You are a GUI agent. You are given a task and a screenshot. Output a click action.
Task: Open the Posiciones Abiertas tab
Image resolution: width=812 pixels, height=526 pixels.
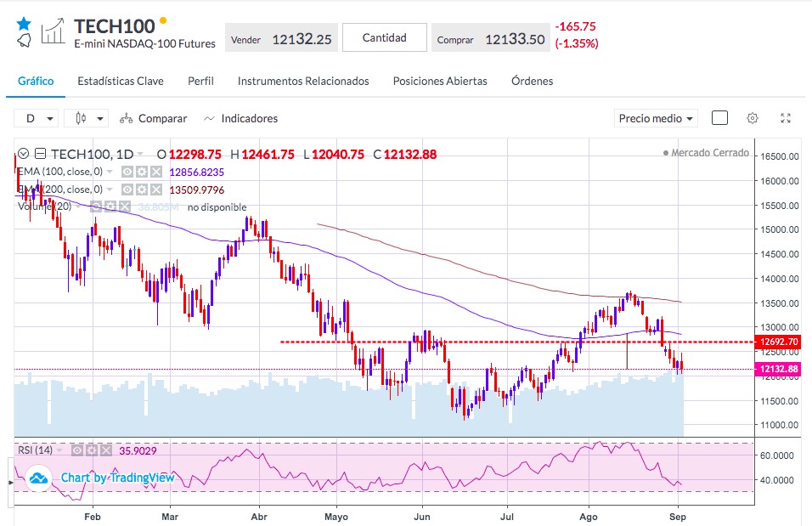tap(440, 81)
